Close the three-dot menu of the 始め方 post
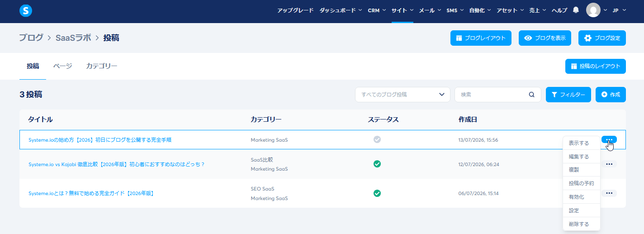Viewport: 644px width, 234px height. pos(609,139)
